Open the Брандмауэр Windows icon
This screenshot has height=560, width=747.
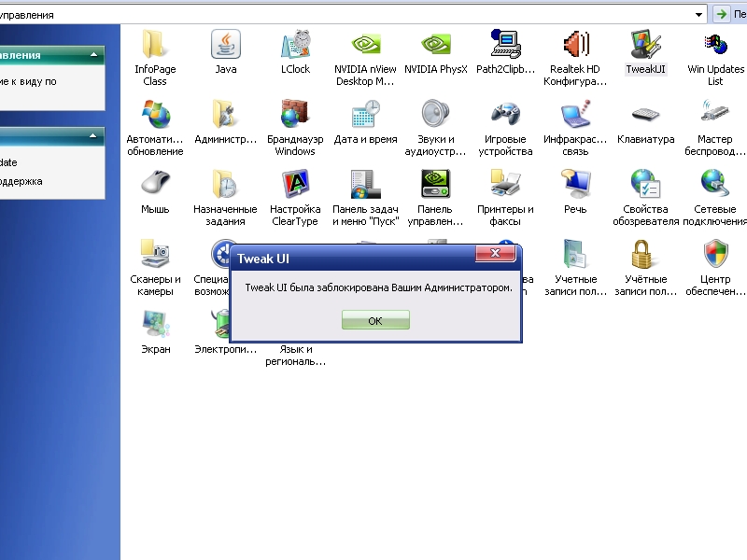295,114
